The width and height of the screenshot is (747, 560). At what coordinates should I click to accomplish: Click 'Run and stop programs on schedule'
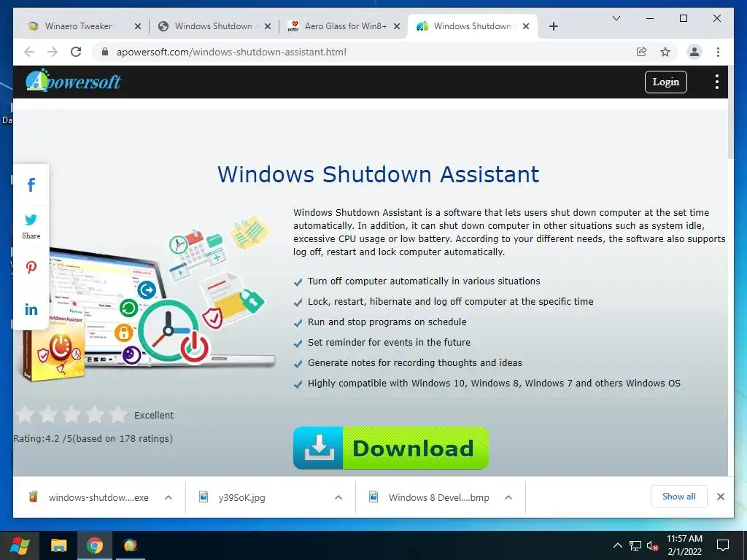tap(387, 322)
